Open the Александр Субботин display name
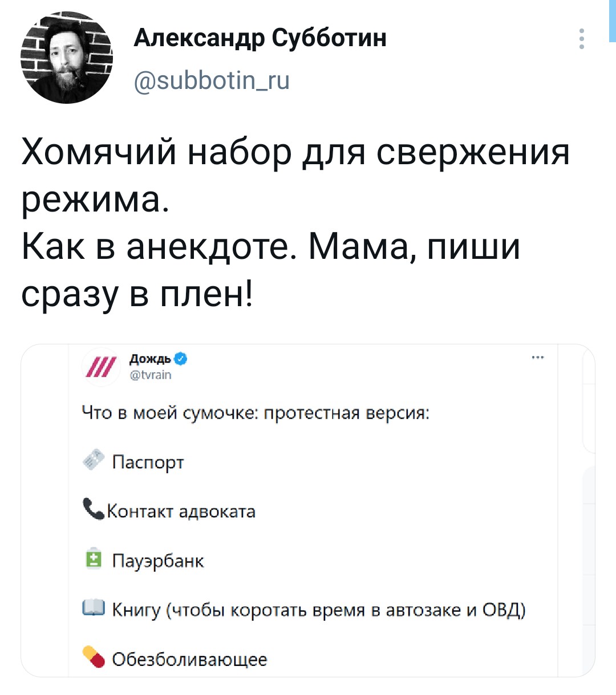This screenshot has width=616, height=695. pyautogui.click(x=260, y=38)
